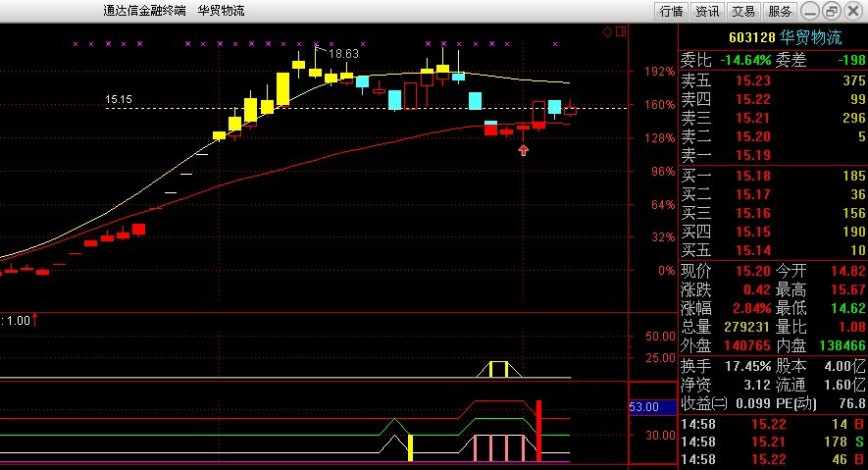The image size is (868, 470).
Task: Click the 30.00 indicator axis label
Action: coord(660,436)
